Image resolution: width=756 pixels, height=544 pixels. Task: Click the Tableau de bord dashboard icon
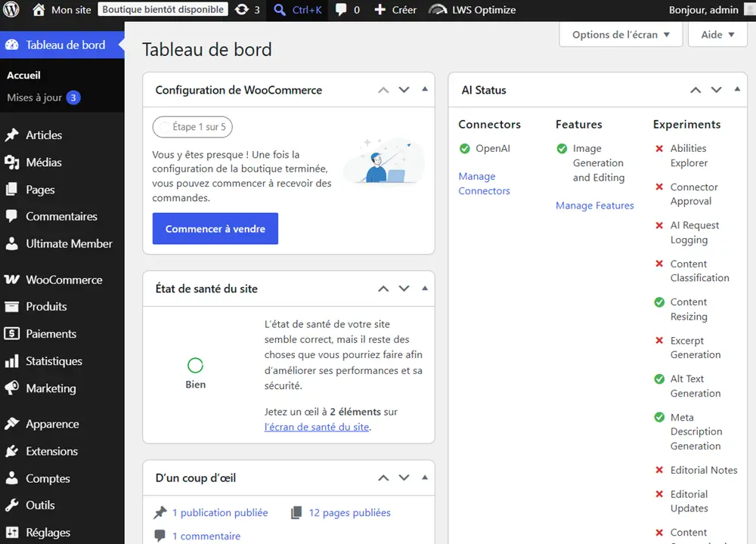(x=12, y=45)
